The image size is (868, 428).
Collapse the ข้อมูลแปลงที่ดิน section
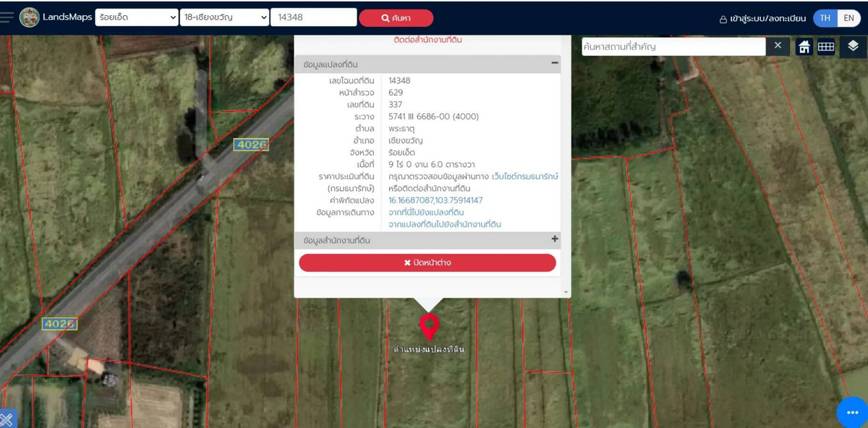[554, 64]
